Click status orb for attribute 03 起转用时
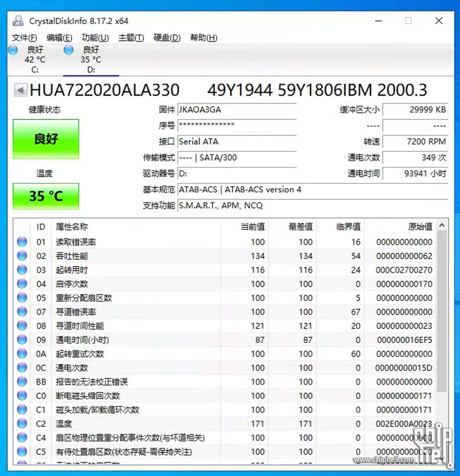 pyautogui.click(x=22, y=270)
